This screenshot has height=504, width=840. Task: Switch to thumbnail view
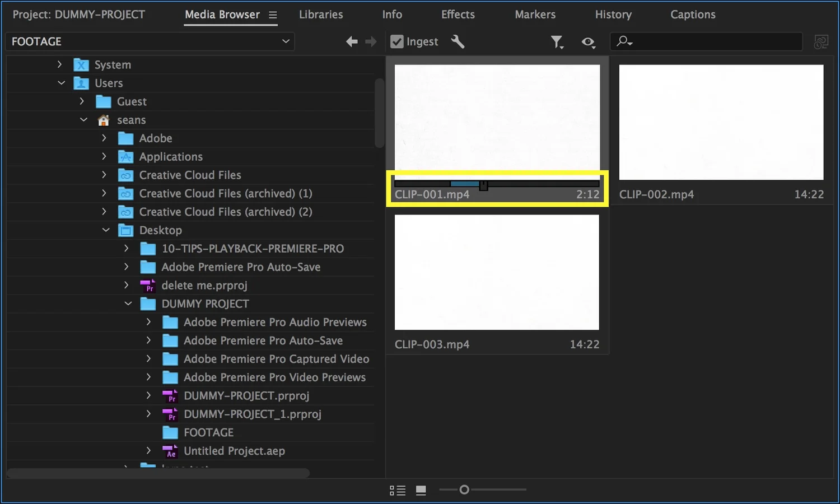pyautogui.click(x=421, y=491)
